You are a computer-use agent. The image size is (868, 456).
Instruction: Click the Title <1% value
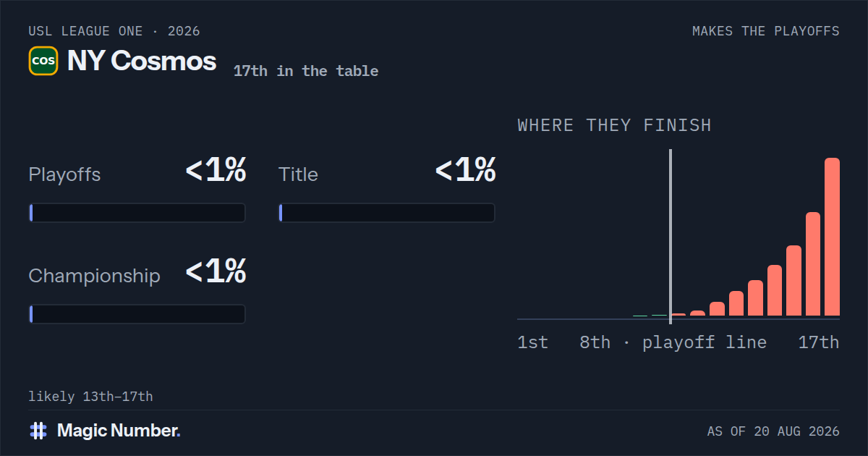point(465,171)
